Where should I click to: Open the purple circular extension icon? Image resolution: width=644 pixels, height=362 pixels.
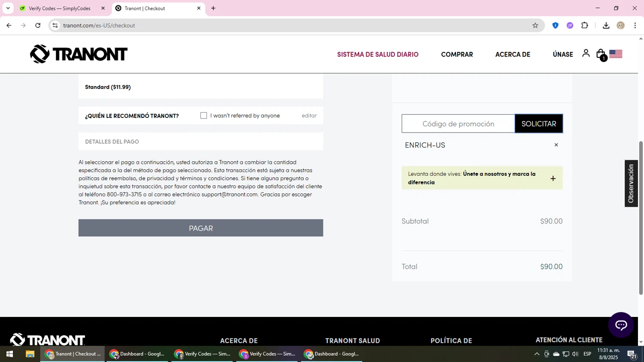570,25
